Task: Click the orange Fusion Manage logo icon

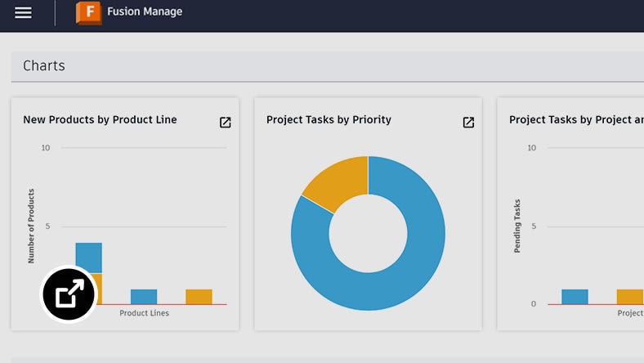Action: (x=88, y=13)
